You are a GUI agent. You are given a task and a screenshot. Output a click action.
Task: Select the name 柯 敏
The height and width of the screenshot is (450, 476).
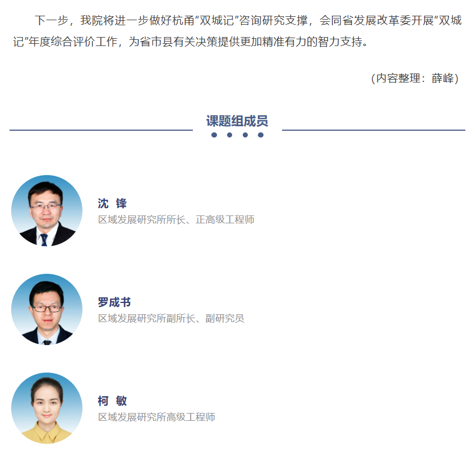[x=112, y=401]
